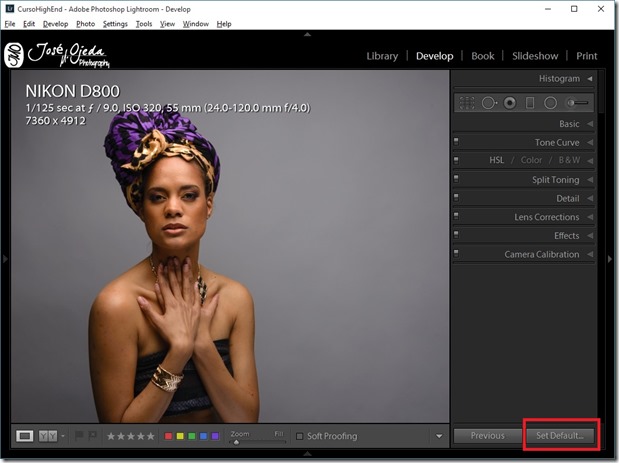This screenshot has height=463, width=619.
Task: Expand the Basic panel
Action: coord(590,124)
